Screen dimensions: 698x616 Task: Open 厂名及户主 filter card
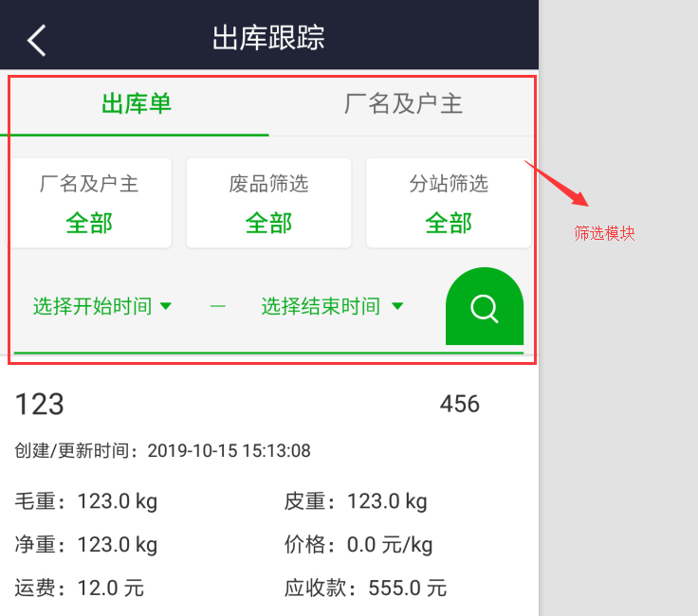click(x=89, y=203)
